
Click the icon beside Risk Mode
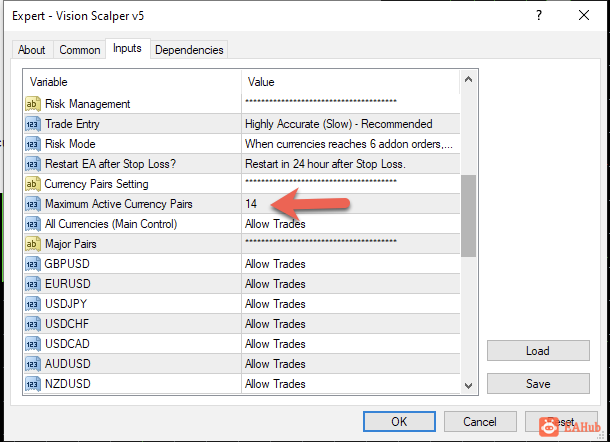coord(33,144)
